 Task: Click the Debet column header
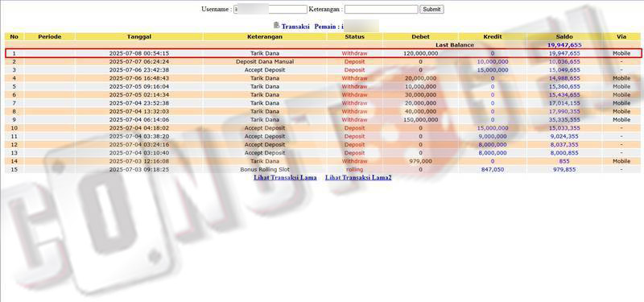pyautogui.click(x=420, y=36)
